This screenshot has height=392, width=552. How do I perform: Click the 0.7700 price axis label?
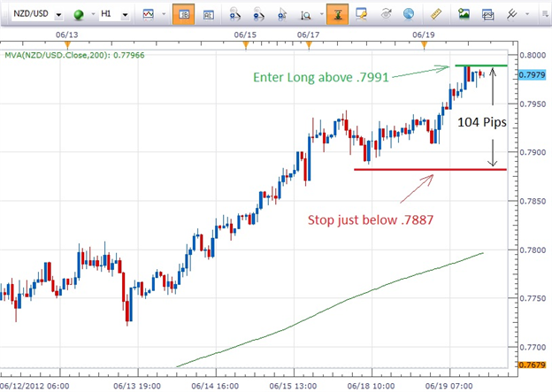[533, 347]
